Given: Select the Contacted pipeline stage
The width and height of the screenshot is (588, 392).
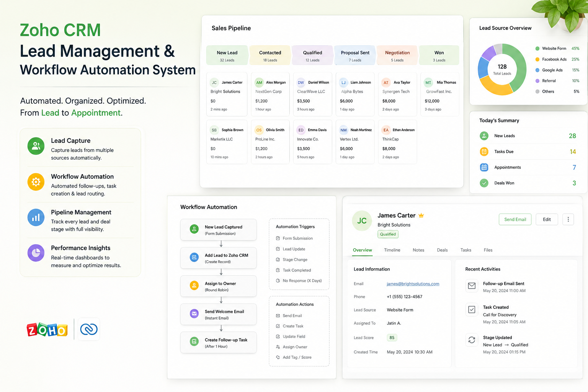Looking at the screenshot, I should (270, 56).
